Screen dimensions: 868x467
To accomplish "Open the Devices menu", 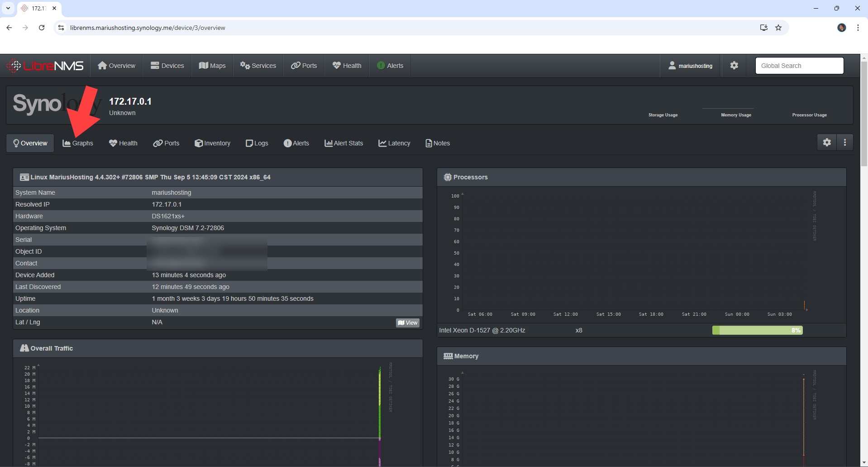I will pos(167,66).
